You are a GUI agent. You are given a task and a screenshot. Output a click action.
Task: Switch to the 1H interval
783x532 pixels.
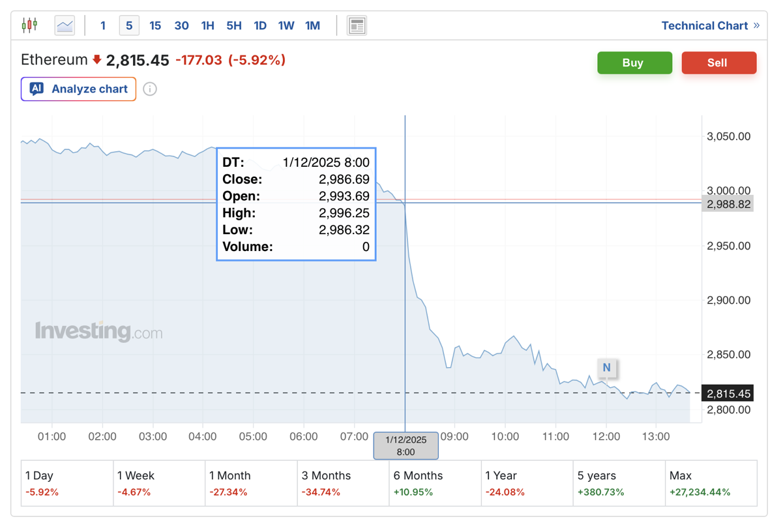click(x=207, y=25)
